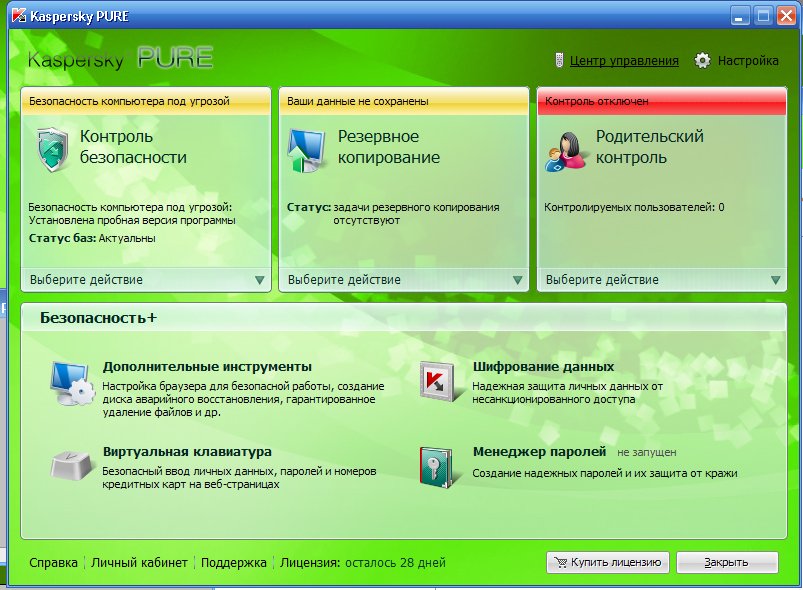The height and width of the screenshot is (590, 803).
Task: Open the Справка link
Action: click(53, 562)
